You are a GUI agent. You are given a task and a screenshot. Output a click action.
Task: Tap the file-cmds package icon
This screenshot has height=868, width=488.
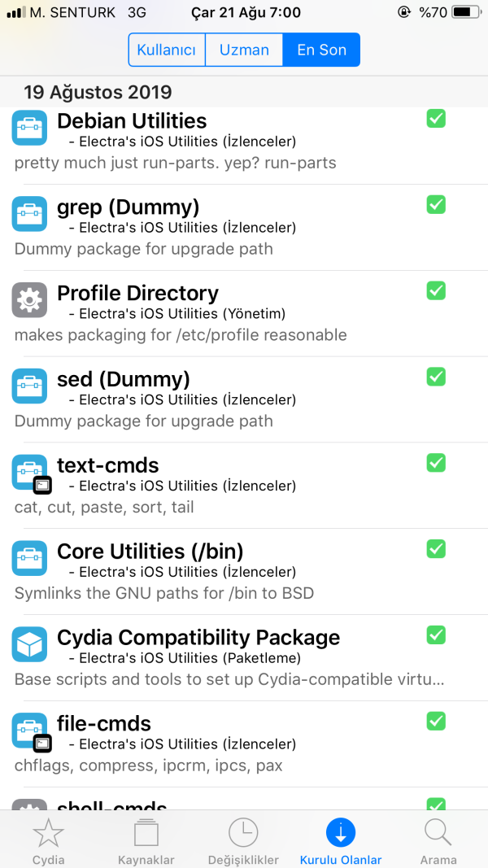click(x=29, y=731)
